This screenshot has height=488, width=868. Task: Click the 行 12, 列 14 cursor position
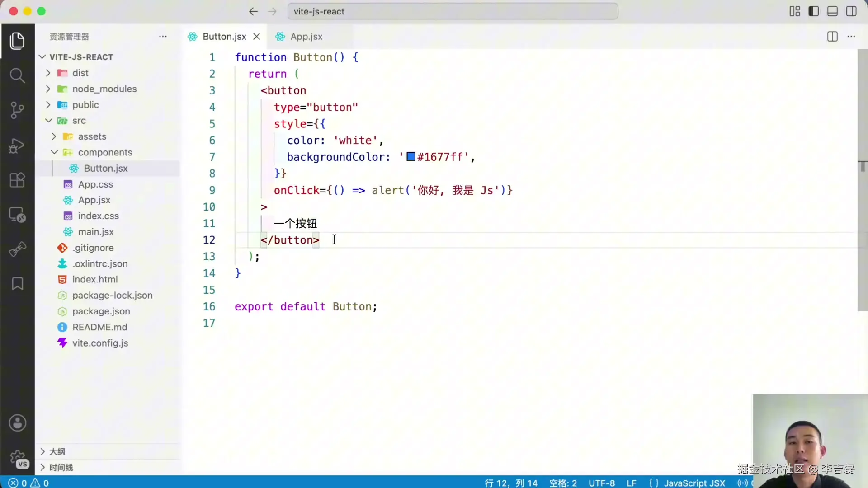(511, 483)
